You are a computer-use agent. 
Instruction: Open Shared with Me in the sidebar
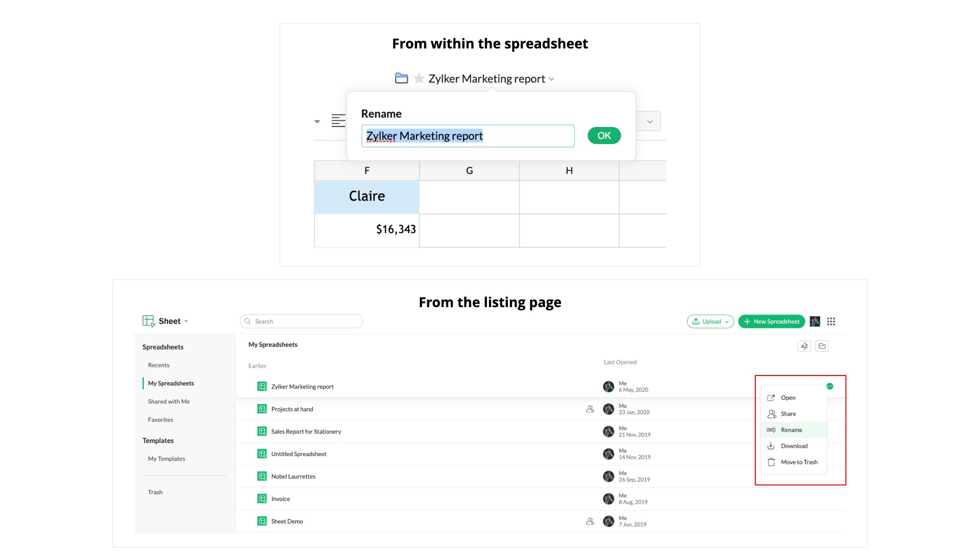click(x=168, y=402)
